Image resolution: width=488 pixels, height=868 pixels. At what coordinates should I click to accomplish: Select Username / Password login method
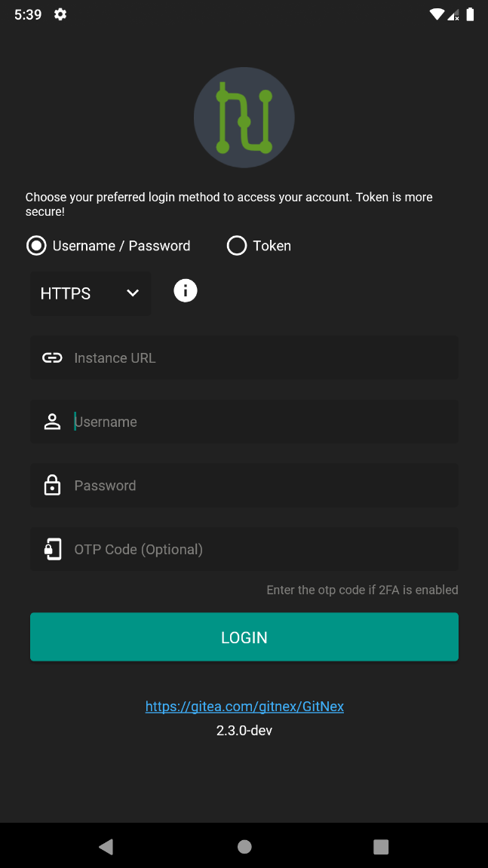point(36,246)
